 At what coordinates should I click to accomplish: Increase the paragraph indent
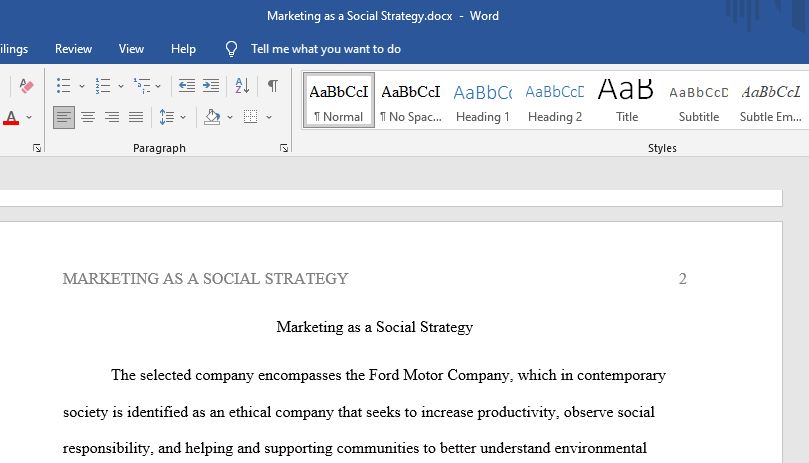pos(211,86)
